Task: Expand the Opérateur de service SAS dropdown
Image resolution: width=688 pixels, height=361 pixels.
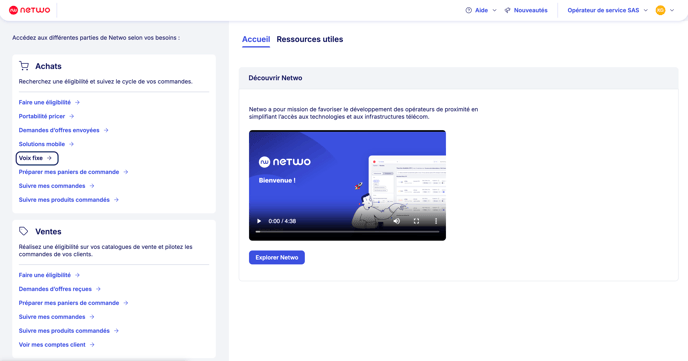Action: click(607, 10)
